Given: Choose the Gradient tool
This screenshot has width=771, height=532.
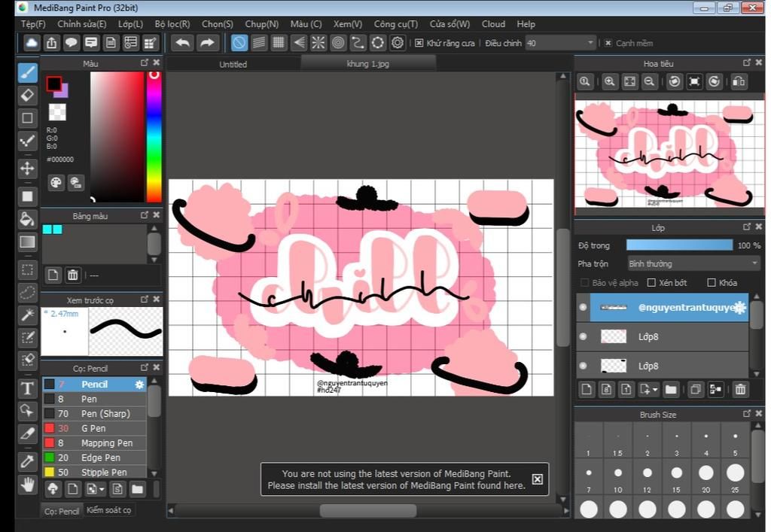Looking at the screenshot, I should click(28, 242).
